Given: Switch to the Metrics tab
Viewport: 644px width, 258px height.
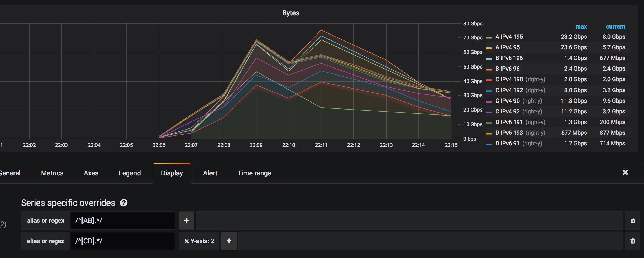Looking at the screenshot, I should (52, 173).
